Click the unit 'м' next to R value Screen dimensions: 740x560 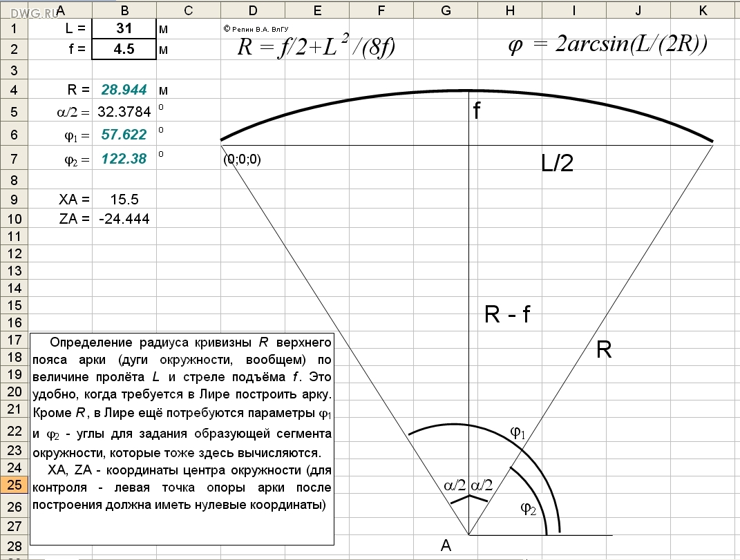click(163, 90)
